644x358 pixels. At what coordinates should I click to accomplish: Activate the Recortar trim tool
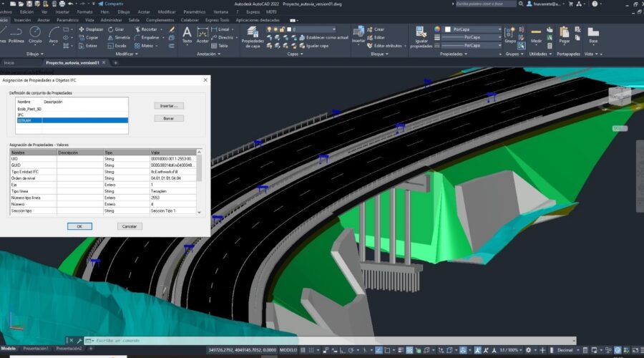pos(146,29)
